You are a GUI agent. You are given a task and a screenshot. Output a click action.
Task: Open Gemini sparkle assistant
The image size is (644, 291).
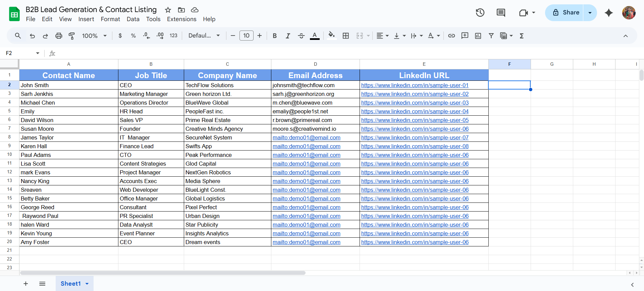(x=609, y=13)
